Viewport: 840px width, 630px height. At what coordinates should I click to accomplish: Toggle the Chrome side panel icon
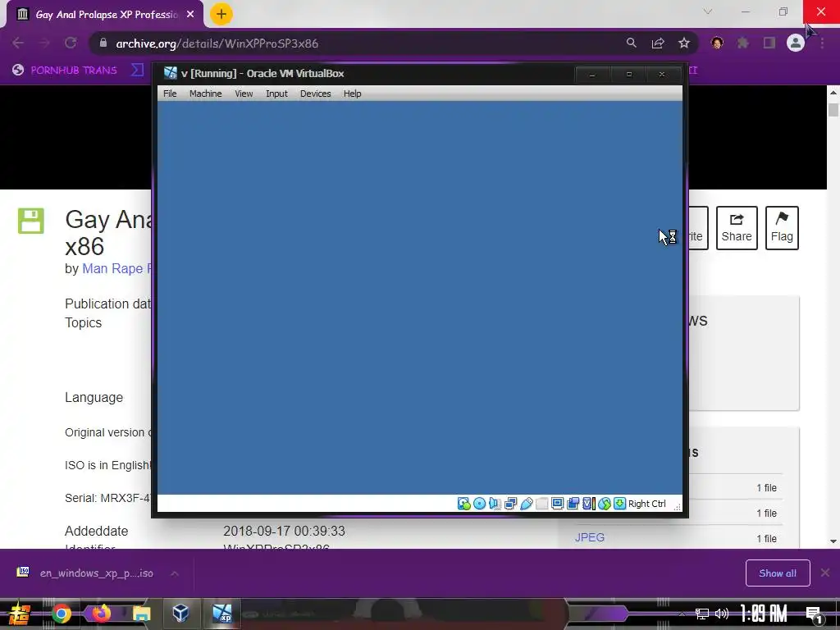click(x=769, y=43)
